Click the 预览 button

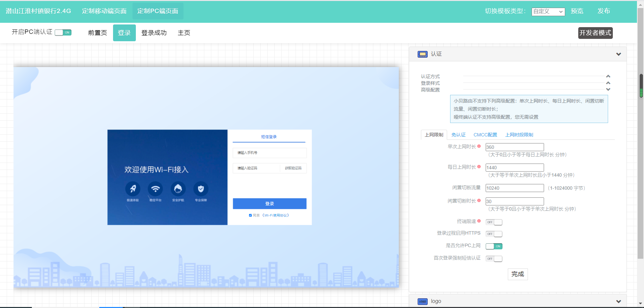pos(577,11)
